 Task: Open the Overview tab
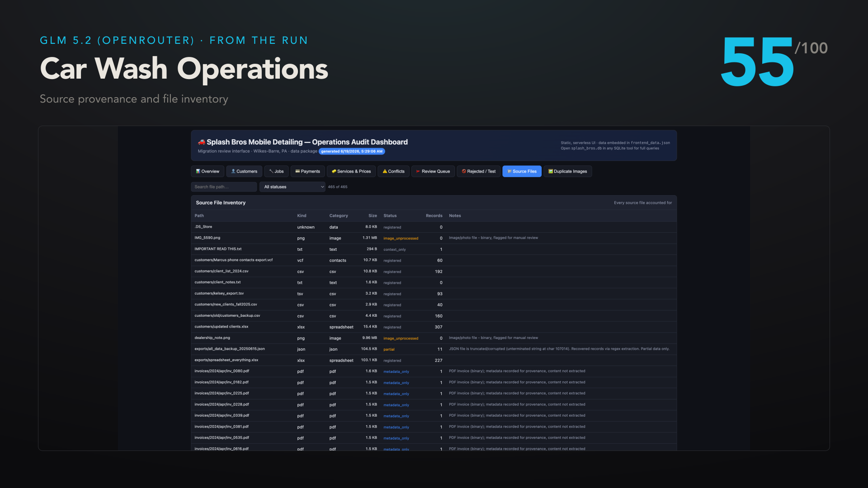click(x=208, y=171)
